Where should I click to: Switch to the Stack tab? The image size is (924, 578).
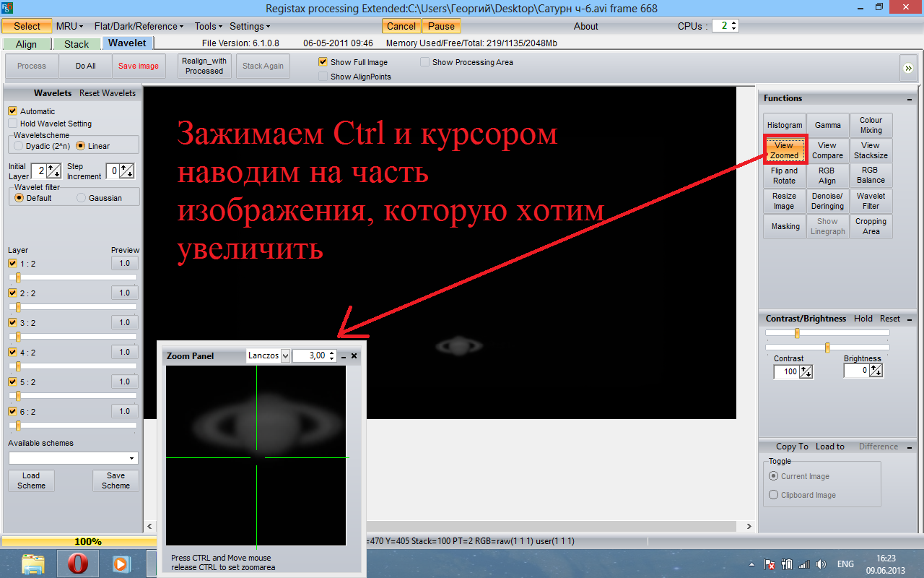[77, 44]
